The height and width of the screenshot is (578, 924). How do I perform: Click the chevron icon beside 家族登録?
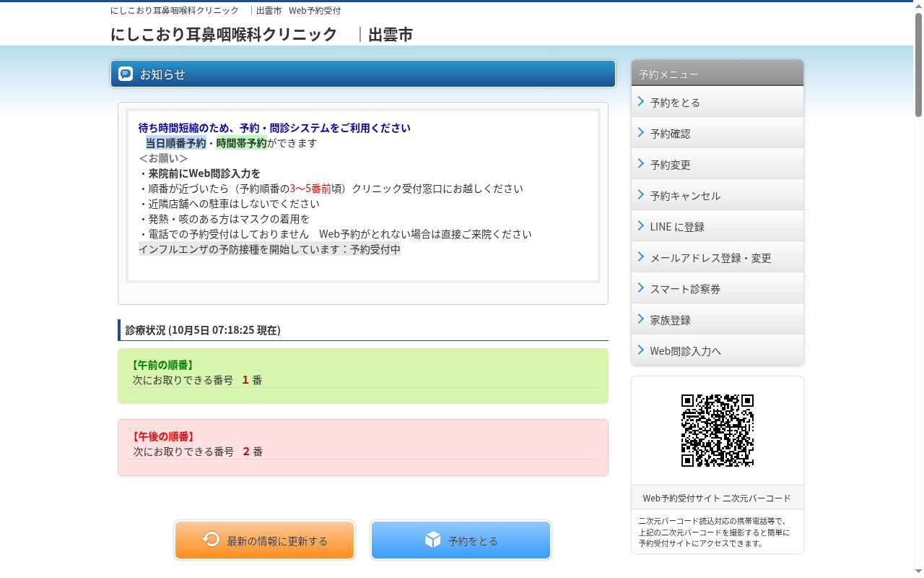tap(641, 319)
